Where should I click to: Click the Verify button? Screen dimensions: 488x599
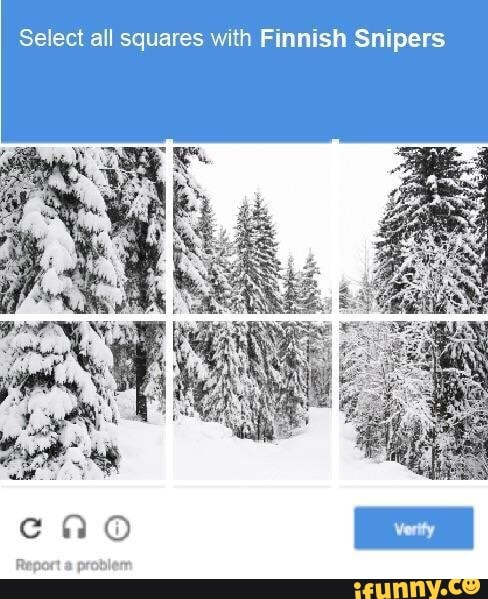click(414, 528)
